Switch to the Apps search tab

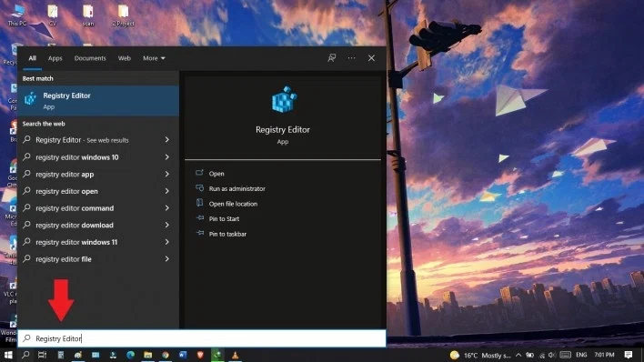tap(55, 58)
